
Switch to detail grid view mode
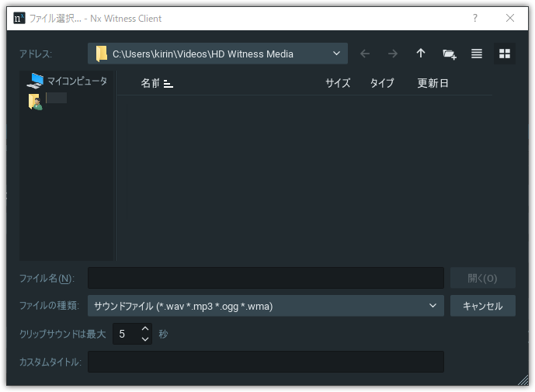tap(505, 54)
